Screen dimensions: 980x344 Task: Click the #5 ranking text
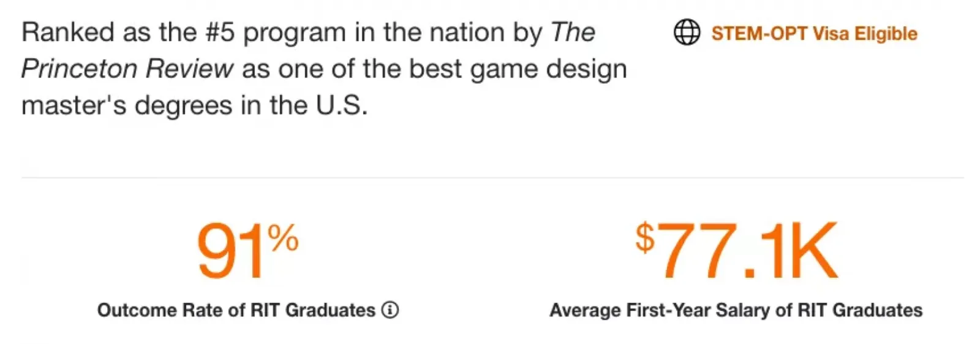click(x=220, y=32)
